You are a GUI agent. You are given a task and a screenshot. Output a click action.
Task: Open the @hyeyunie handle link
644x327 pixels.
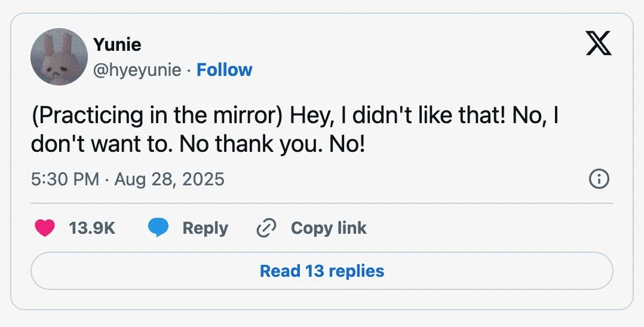pyautogui.click(x=137, y=70)
